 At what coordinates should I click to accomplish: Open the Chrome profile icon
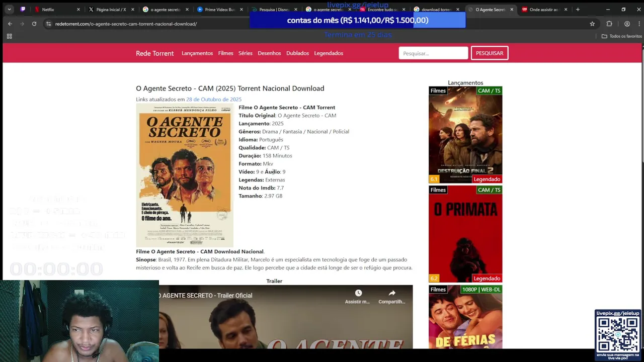(627, 24)
